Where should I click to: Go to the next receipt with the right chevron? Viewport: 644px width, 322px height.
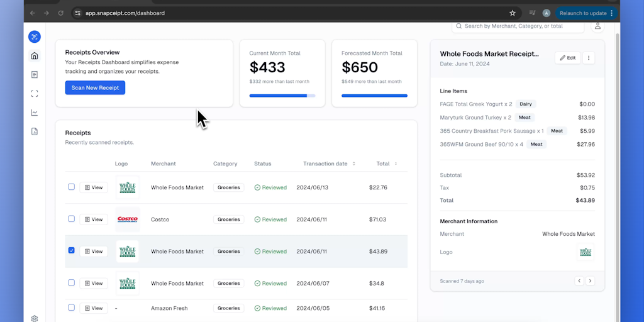coord(590,281)
